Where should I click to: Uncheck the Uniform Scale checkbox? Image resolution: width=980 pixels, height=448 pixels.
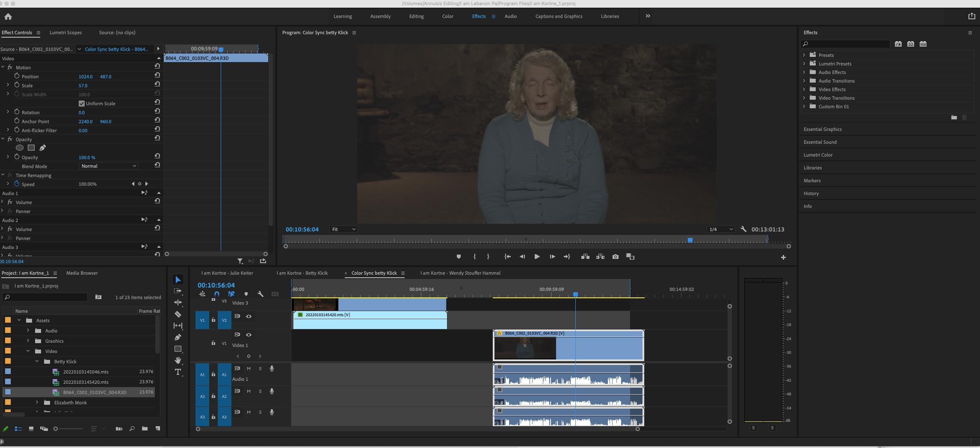click(81, 103)
